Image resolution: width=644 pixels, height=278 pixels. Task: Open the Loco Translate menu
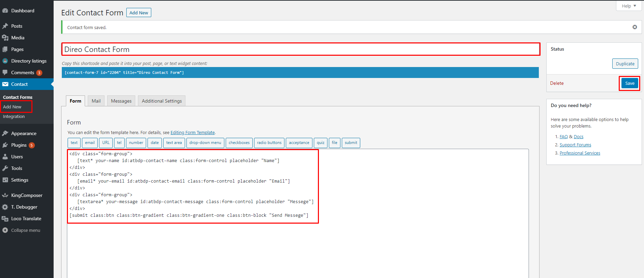pyautogui.click(x=26, y=219)
